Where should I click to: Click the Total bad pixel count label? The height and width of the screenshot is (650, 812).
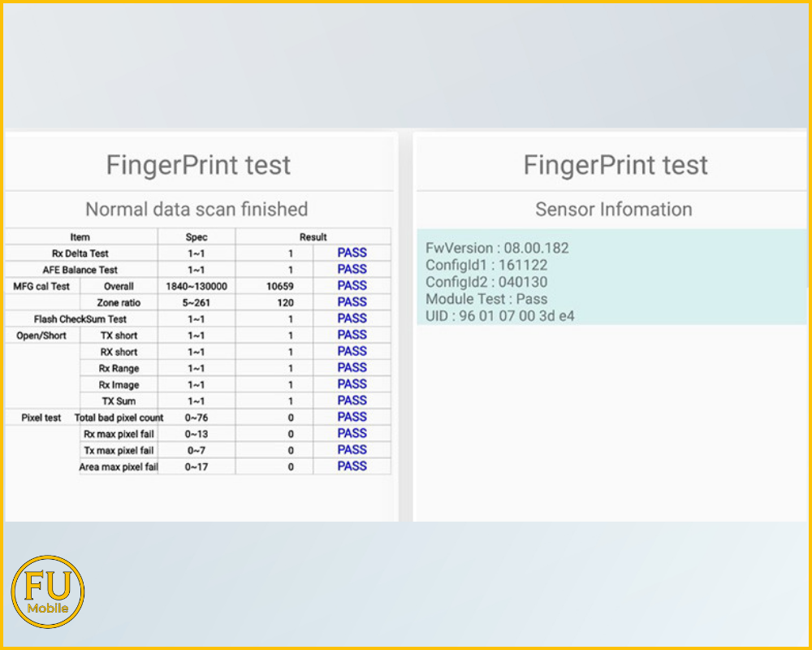(119, 418)
